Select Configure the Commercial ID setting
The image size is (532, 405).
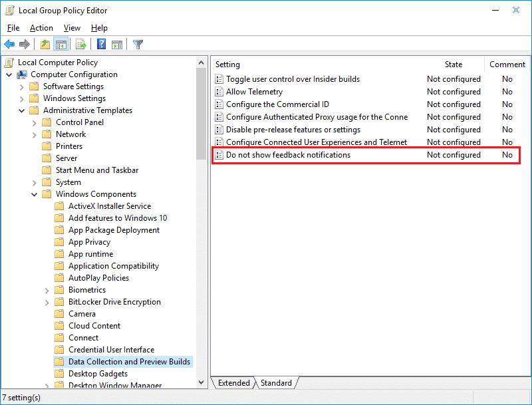(277, 104)
